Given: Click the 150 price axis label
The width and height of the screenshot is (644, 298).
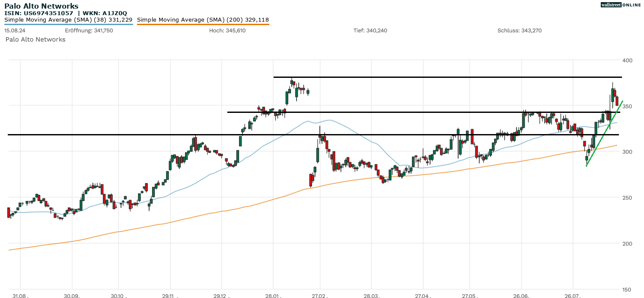Looking at the screenshot, I should click(626, 289).
